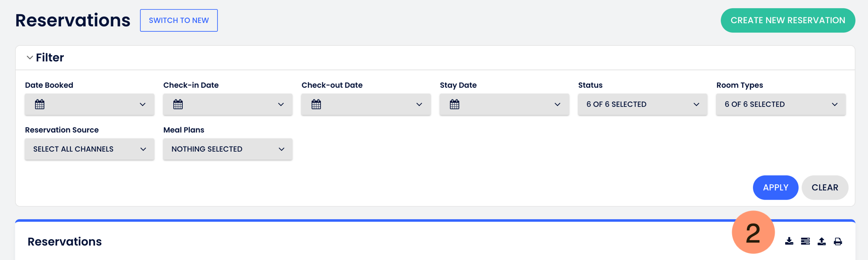Screen dimensions: 868x260
Task: Collapse the Filter section chevron
Action: [x=30, y=57]
